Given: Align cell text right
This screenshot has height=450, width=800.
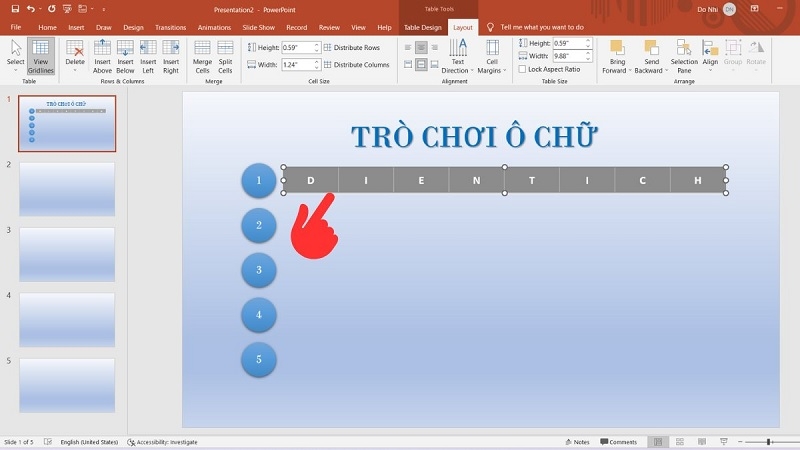Looking at the screenshot, I should 434,47.
